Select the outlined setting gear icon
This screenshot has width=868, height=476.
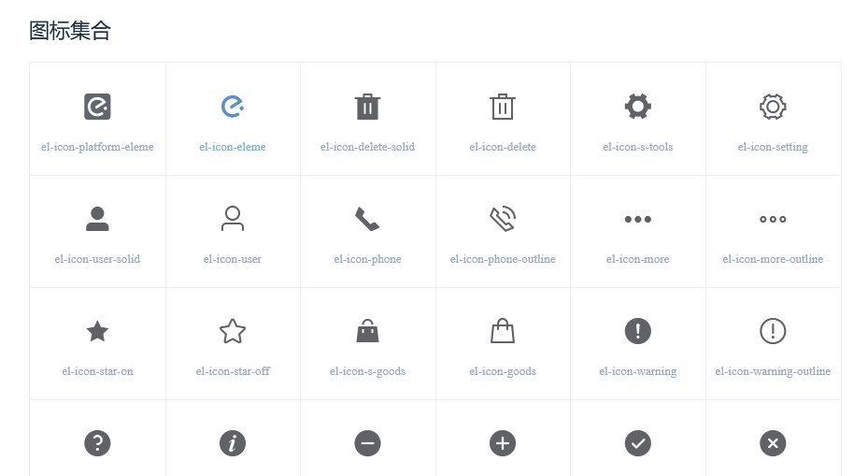tap(773, 107)
